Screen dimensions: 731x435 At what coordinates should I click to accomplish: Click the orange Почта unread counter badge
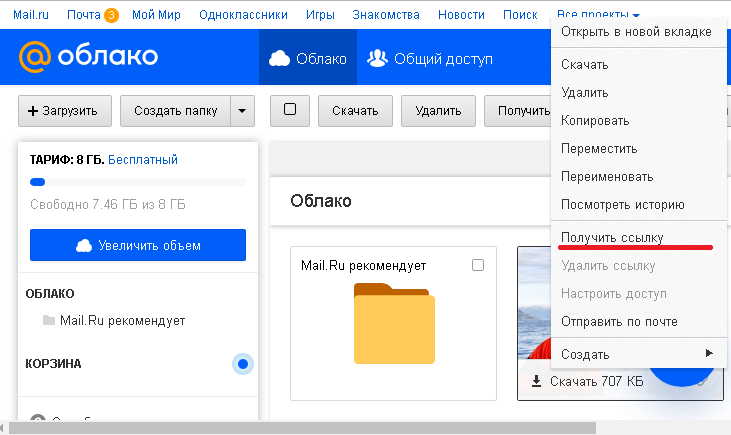click(111, 15)
